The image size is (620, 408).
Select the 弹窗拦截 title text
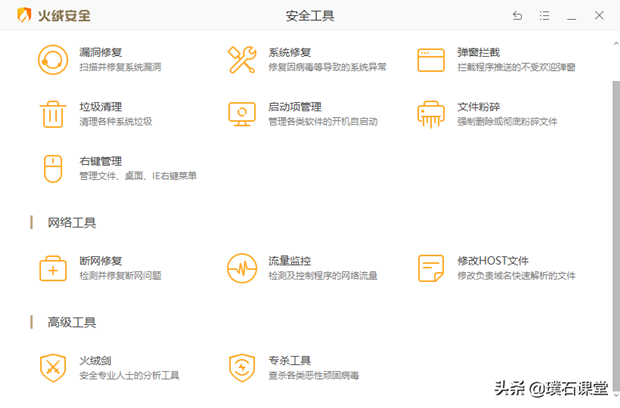[478, 53]
